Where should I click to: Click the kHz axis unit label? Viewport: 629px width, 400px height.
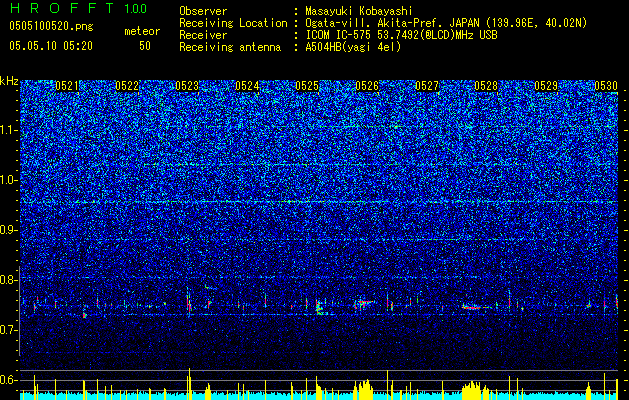pos(9,81)
